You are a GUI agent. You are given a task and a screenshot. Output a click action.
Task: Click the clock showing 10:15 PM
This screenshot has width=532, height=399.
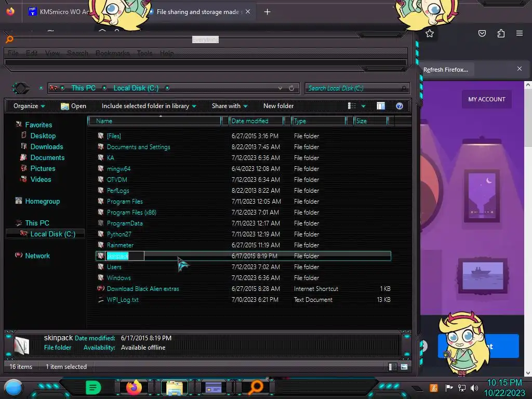tap(504, 383)
